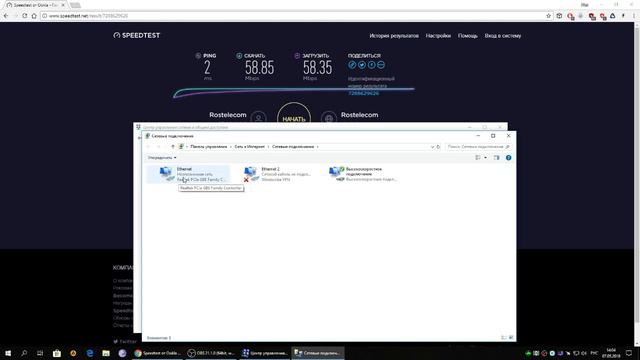Open the Speedtest result ID link

[x=363, y=93]
